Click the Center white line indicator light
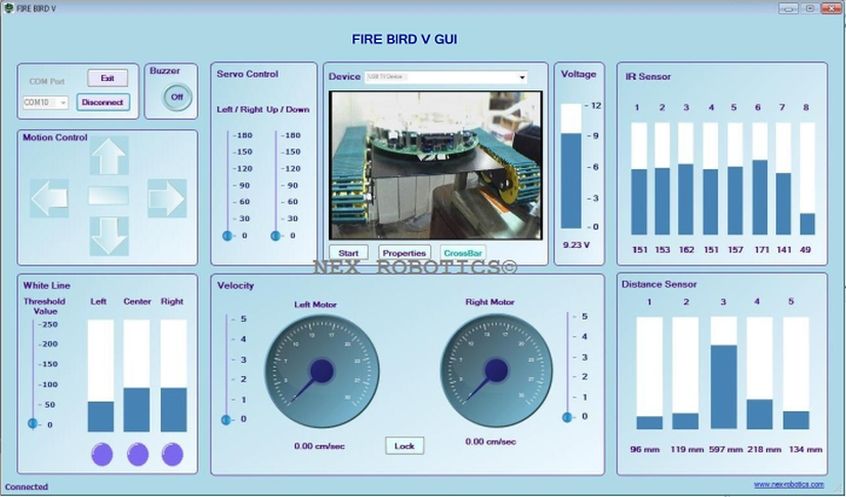Image resolution: width=846 pixels, height=497 pixels. 138,454
